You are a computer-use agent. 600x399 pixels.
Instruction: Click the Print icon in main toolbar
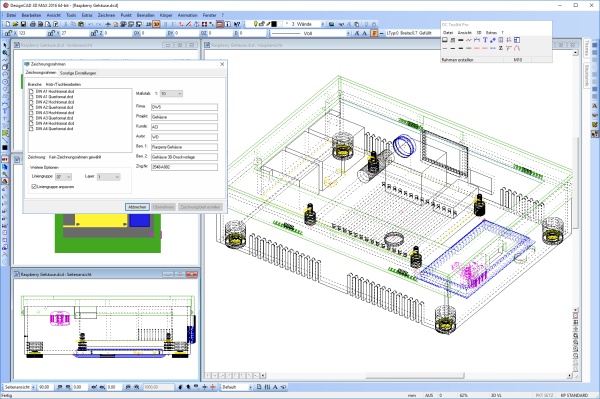pyautogui.click(x=33, y=24)
